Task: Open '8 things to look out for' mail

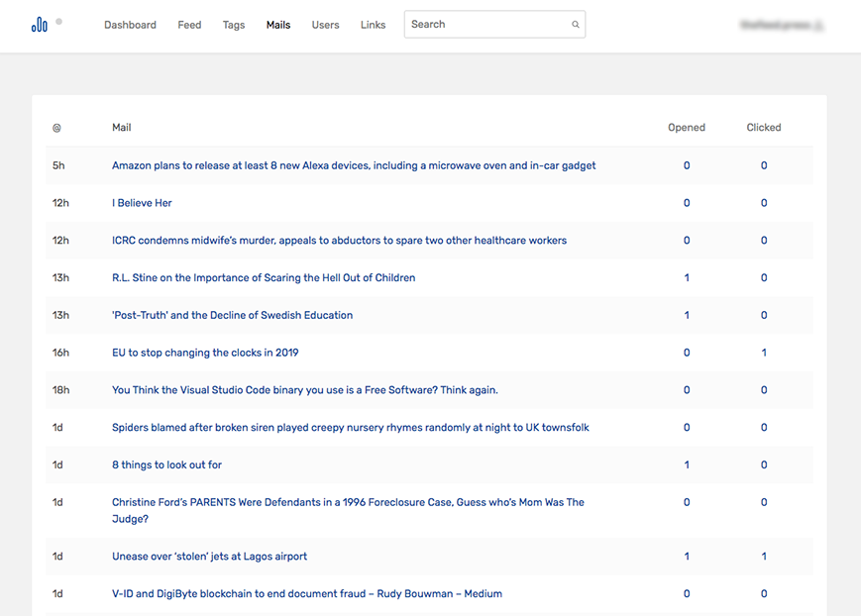Action: (166, 464)
